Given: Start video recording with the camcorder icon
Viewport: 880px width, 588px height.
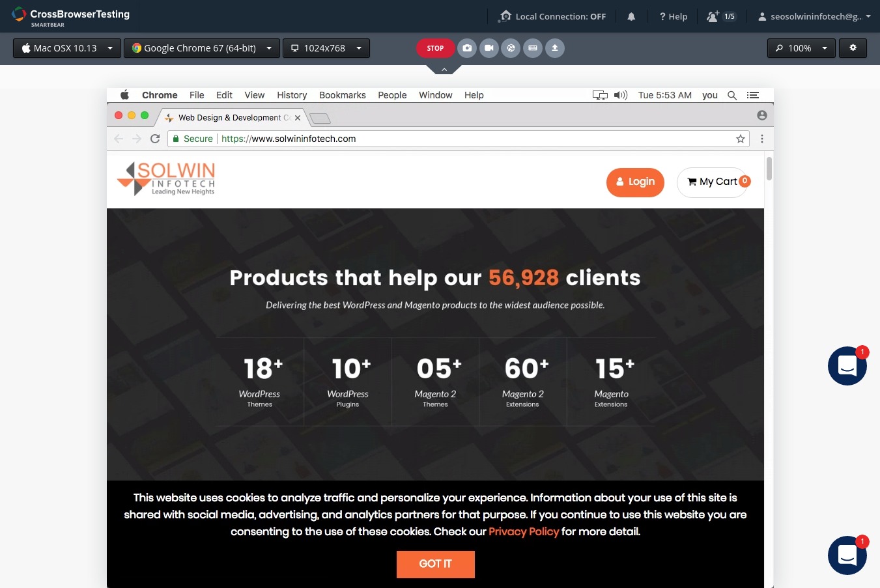Looking at the screenshot, I should click(x=489, y=48).
